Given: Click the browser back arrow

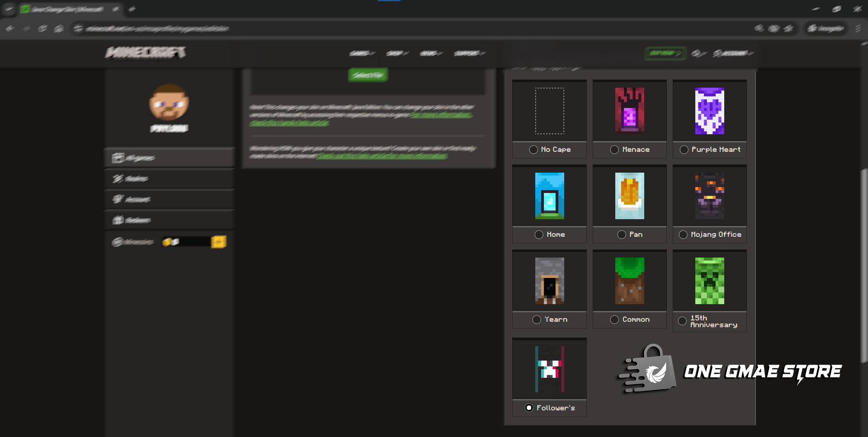Looking at the screenshot, I should point(10,28).
